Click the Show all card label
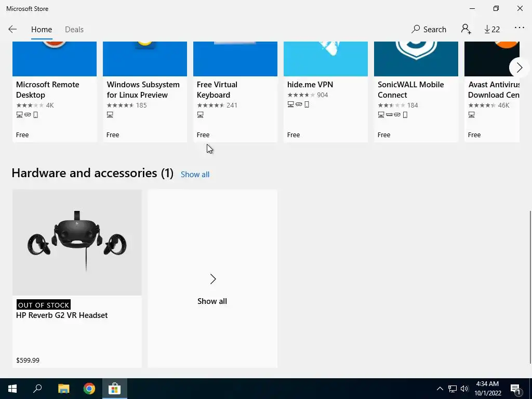 point(212,301)
